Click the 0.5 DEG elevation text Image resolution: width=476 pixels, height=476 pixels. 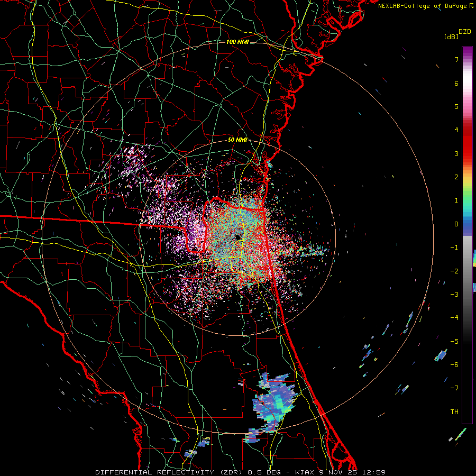tap(264, 472)
